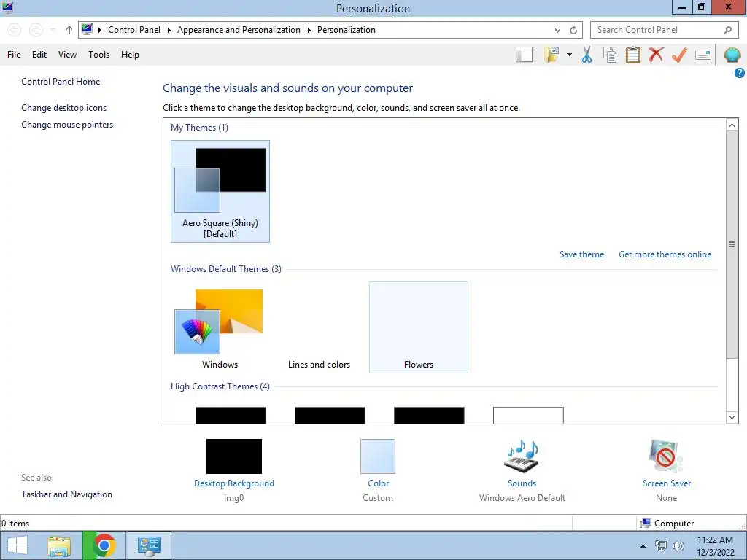747x560 pixels.
Task: Open the recent locations dropdown arrow
Action: tap(53, 30)
